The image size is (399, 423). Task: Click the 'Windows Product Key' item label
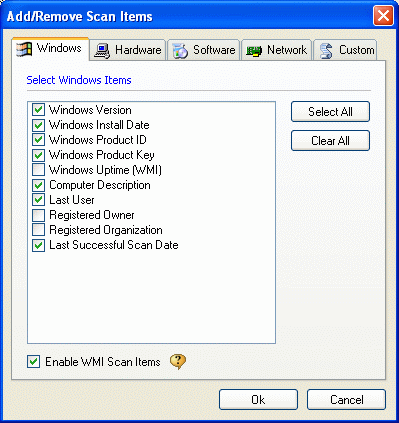pos(102,155)
